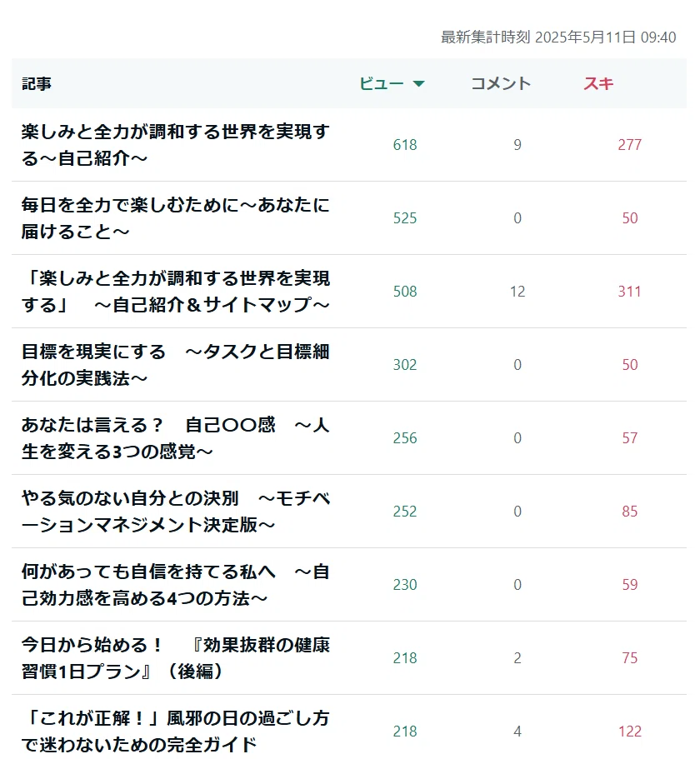Image resolution: width=700 pixels, height=759 pixels.
Task: Click the 122 スキ count in last row
Action: [629, 732]
